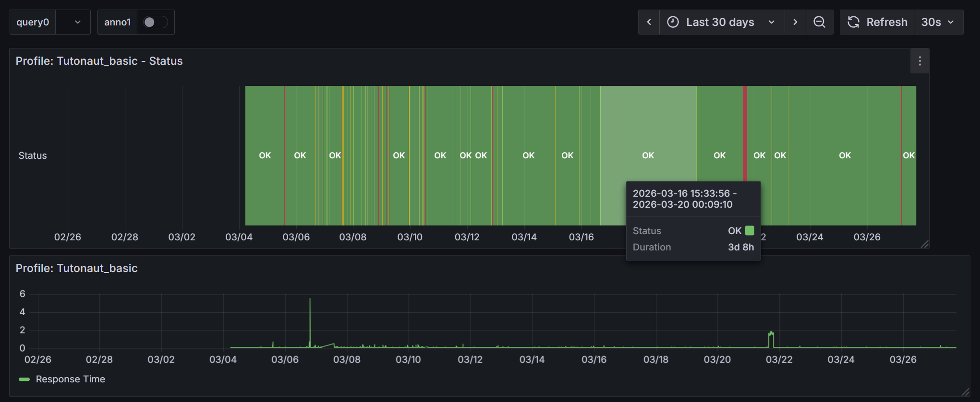Click the Profile: Tutonaut_basic - Status panel title
This screenshot has height=402, width=980.
click(99, 61)
